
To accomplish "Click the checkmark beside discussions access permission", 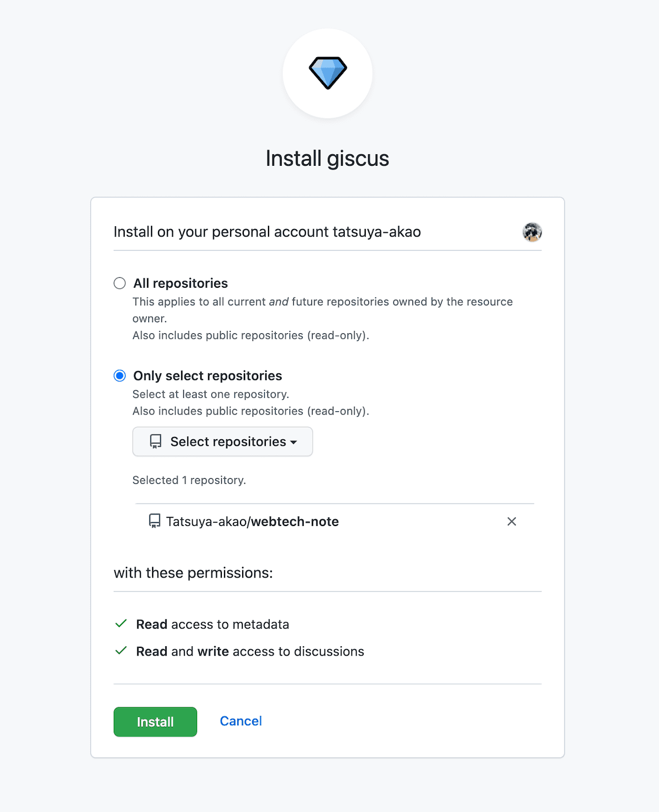I will 121,651.
